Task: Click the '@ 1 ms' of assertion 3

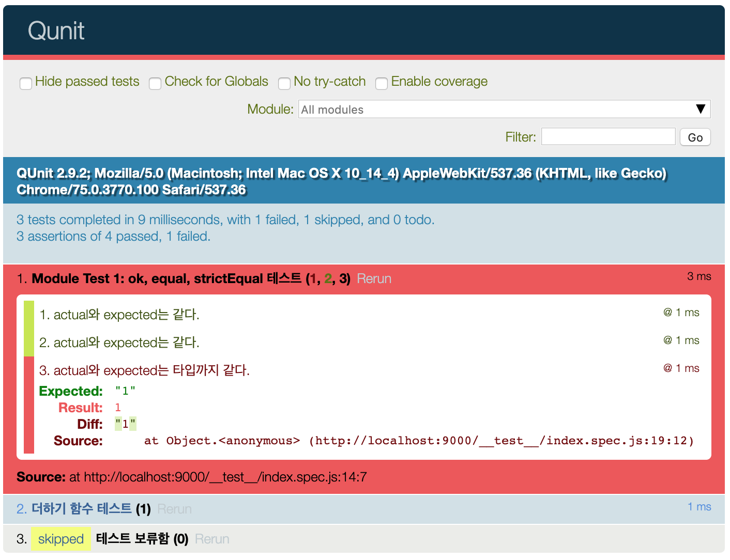Action: [x=681, y=368]
